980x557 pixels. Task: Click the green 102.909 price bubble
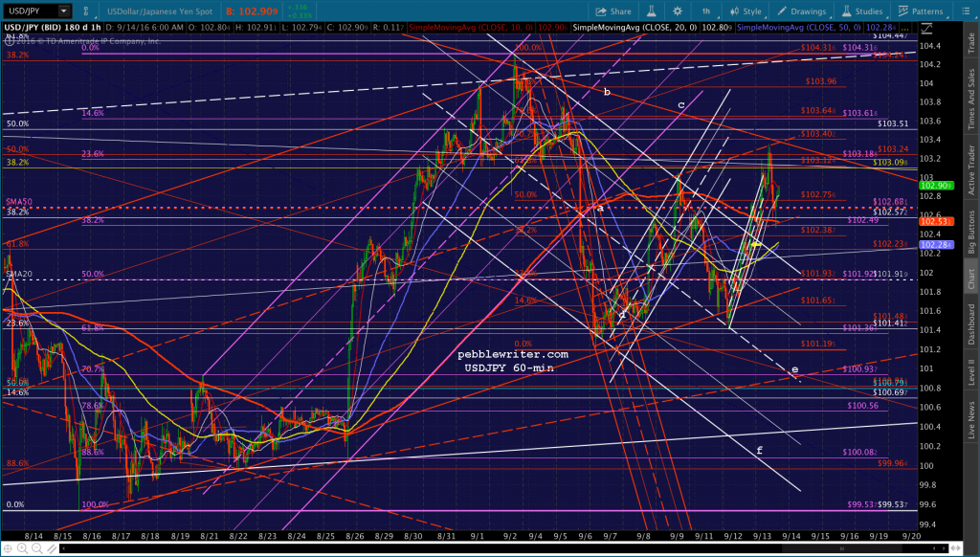936,186
